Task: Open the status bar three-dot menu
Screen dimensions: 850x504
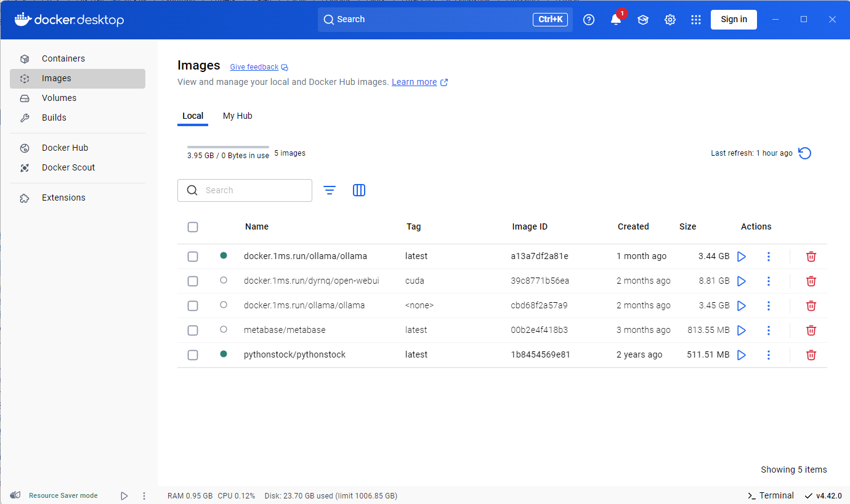Action: (x=144, y=495)
